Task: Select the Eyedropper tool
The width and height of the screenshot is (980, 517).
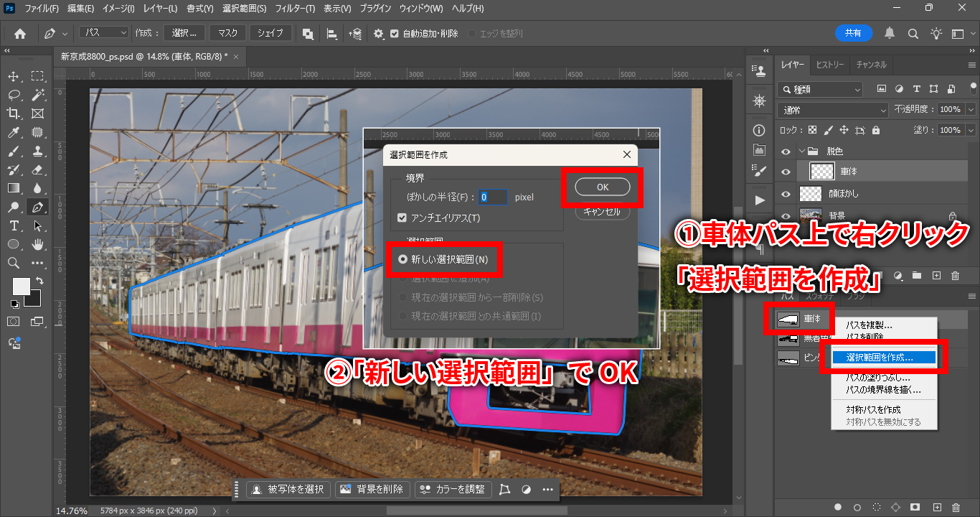Action: [14, 132]
